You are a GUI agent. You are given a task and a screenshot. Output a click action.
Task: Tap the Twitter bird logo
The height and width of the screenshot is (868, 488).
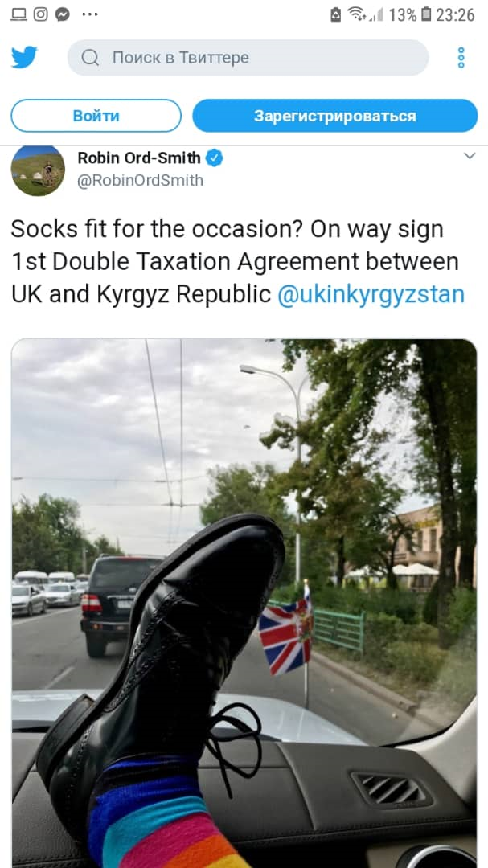point(24,58)
